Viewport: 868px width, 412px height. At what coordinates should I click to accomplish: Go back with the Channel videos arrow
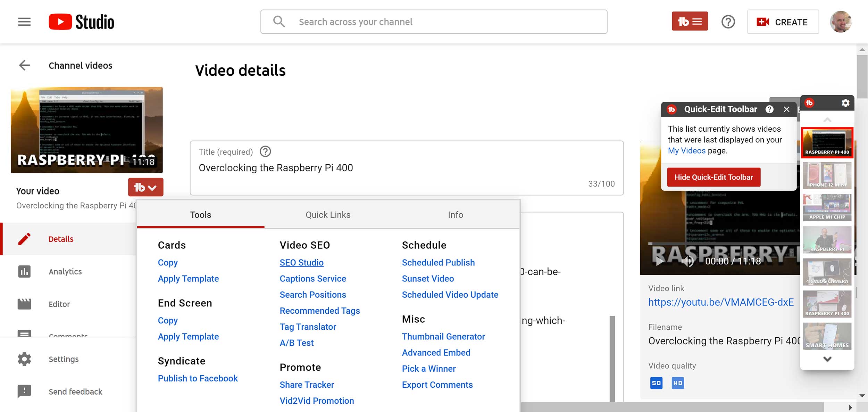(24, 65)
